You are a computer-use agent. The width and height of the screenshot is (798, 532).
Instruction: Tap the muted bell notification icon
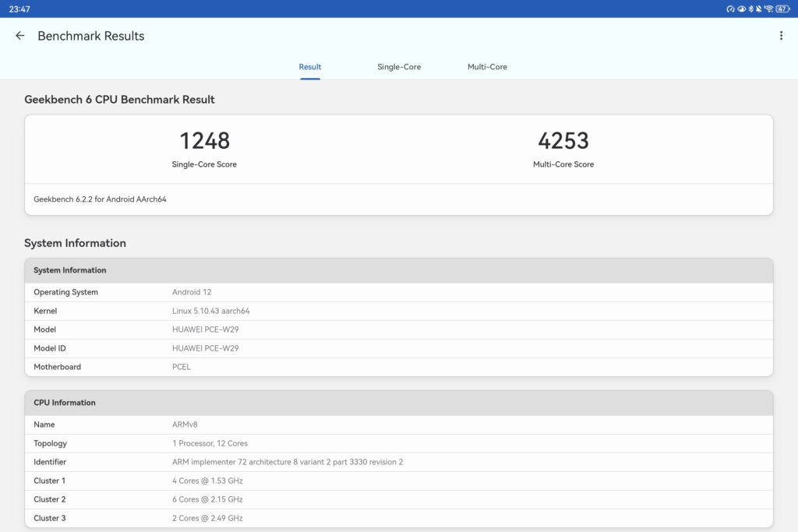tap(758, 9)
